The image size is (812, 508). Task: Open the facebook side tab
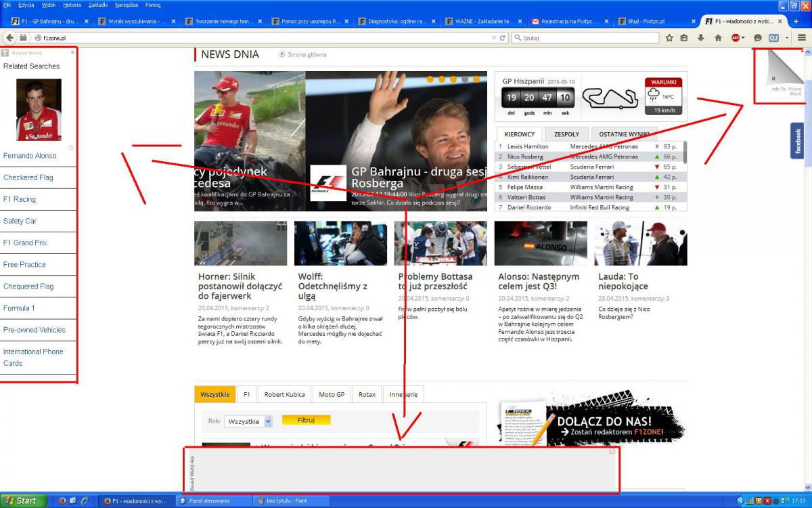797,141
